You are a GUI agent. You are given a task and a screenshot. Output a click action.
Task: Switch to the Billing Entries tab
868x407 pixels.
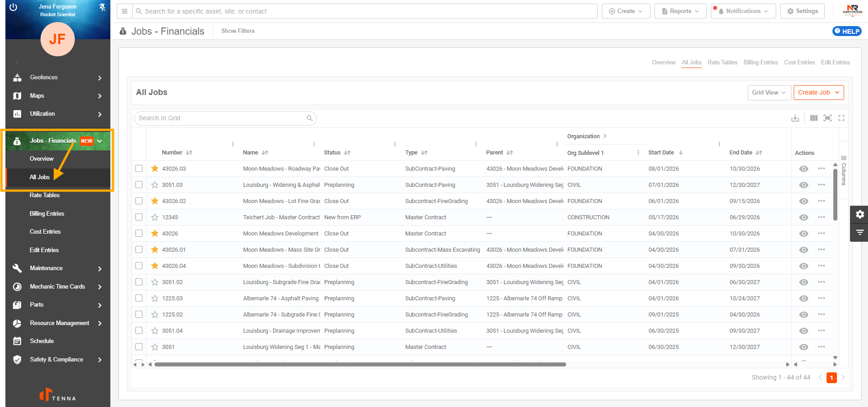(x=761, y=63)
